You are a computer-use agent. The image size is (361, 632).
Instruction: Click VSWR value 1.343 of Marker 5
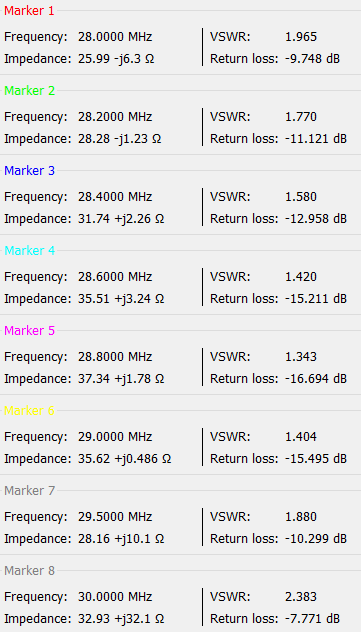tap(301, 357)
